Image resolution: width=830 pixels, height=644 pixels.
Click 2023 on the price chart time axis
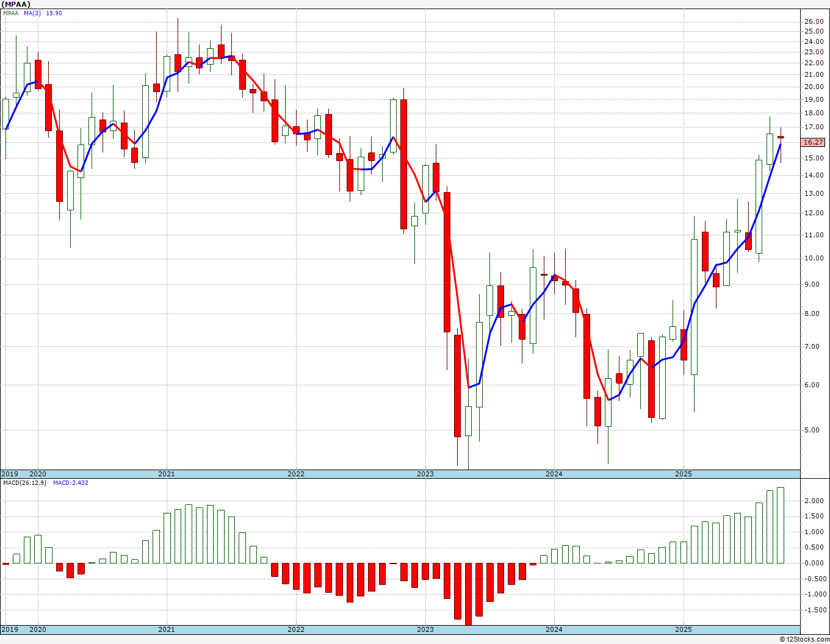click(x=425, y=474)
